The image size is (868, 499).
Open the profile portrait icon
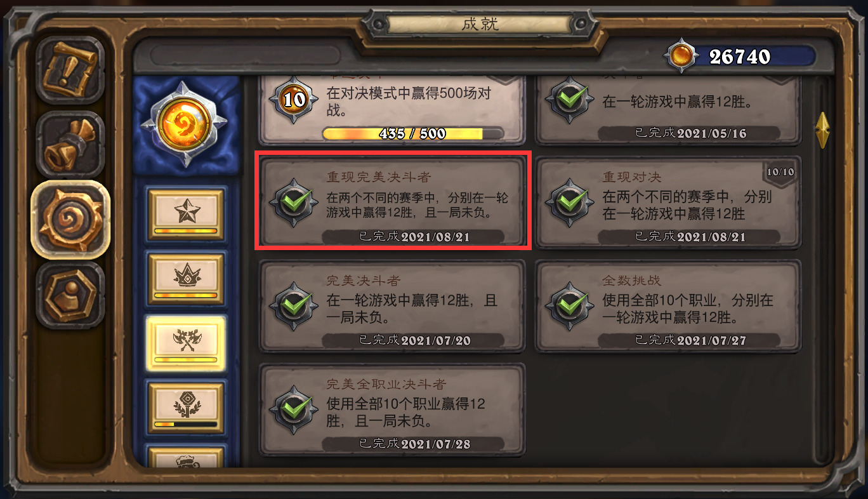click(x=70, y=295)
